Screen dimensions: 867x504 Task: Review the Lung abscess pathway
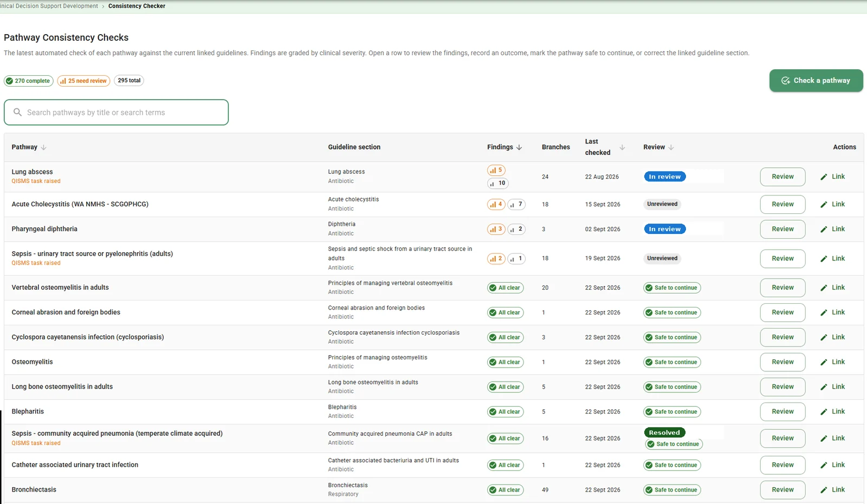tap(782, 177)
